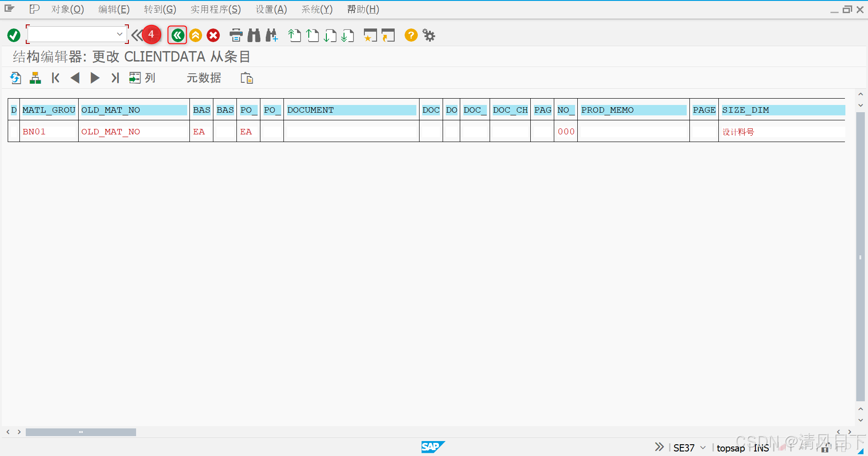
Task: Click the Back green arrow icon
Action: [177, 35]
